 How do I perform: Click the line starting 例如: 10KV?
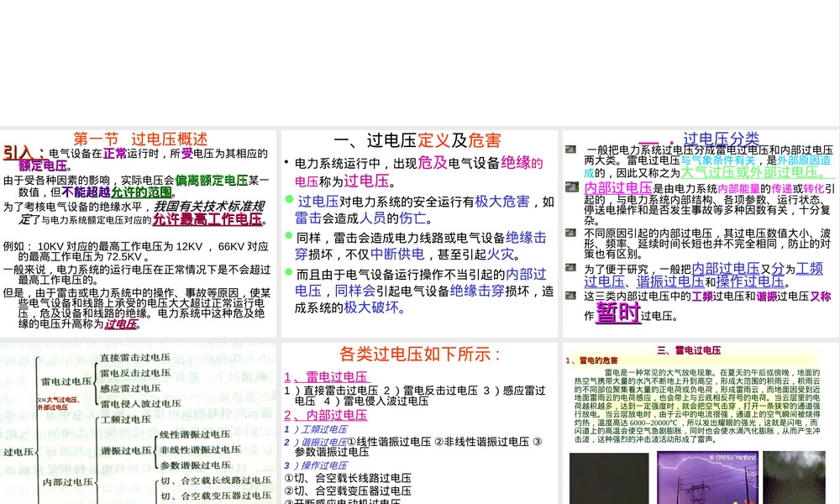click(135, 251)
